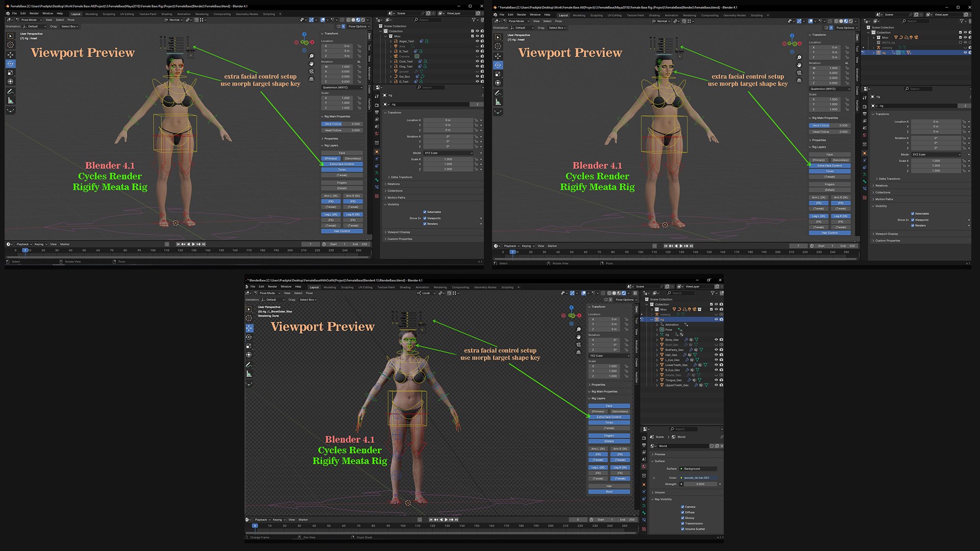
Task: Toggle Renders checkbox in top-left window
Action: click(425, 223)
